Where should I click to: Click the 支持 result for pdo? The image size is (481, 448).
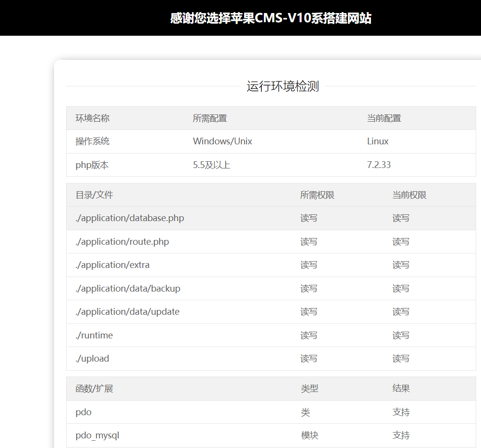click(x=401, y=412)
